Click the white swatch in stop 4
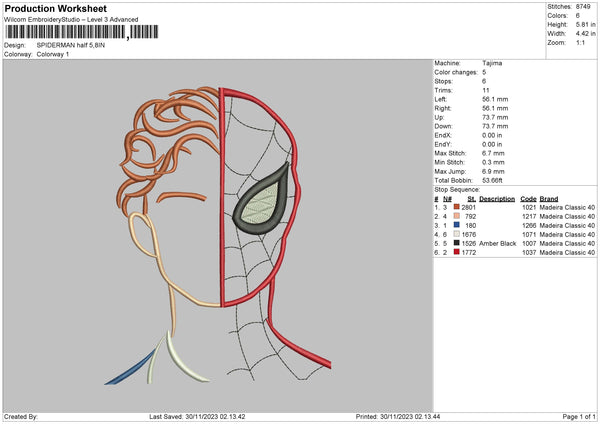Viewport: 600px width, 424px height. tap(456, 234)
